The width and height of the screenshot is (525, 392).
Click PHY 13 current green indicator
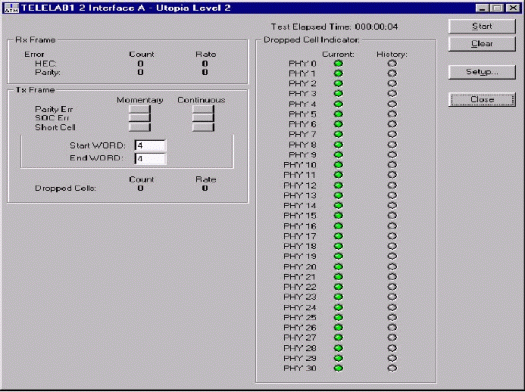click(x=339, y=195)
